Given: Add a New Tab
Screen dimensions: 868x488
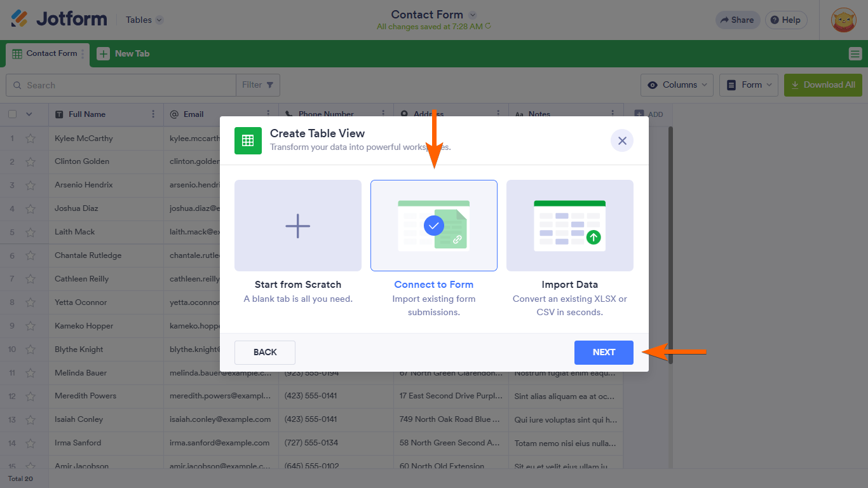Looking at the screenshot, I should 123,54.
